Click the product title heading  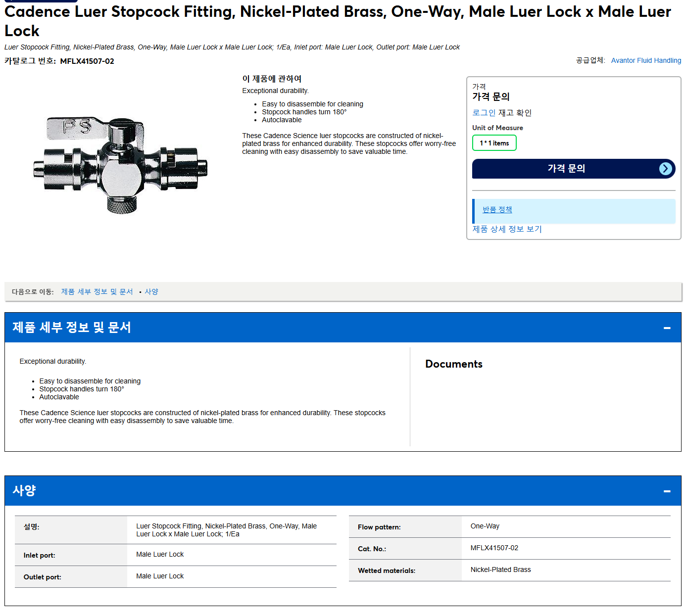click(x=338, y=21)
